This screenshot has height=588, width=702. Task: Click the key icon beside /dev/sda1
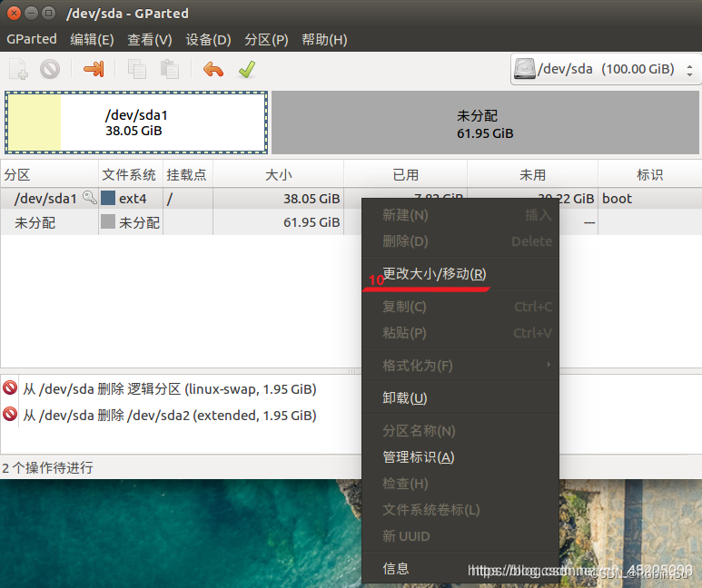coord(90,197)
